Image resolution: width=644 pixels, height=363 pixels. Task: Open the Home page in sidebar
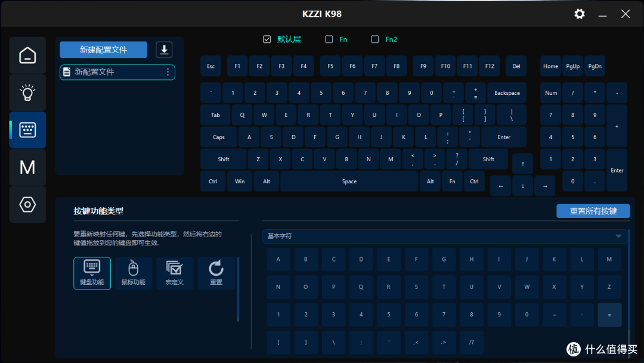pyautogui.click(x=27, y=55)
